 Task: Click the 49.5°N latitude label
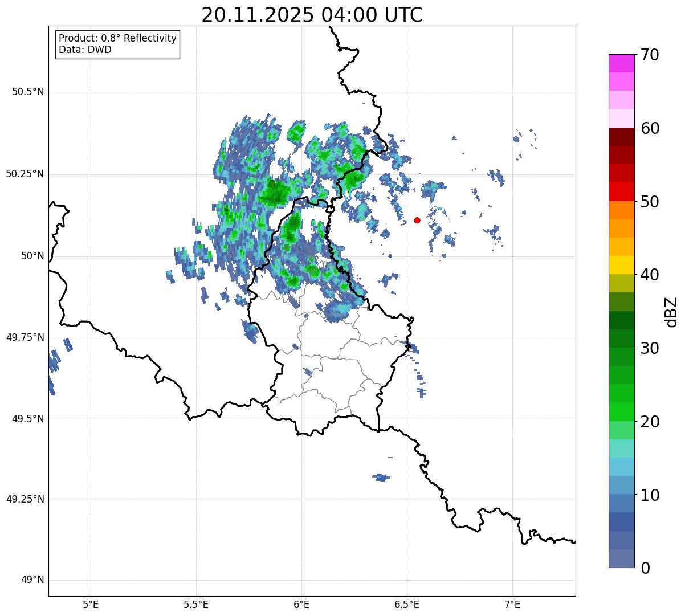(28, 419)
